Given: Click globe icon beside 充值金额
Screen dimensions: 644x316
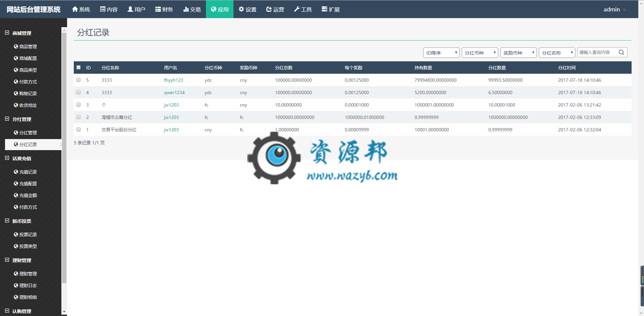Looking at the screenshot, I should pos(16,195).
